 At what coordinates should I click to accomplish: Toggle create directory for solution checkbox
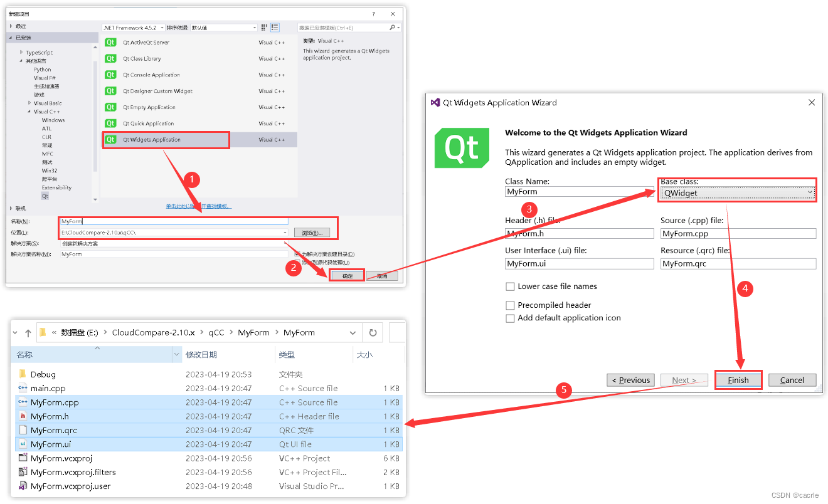pos(297,254)
